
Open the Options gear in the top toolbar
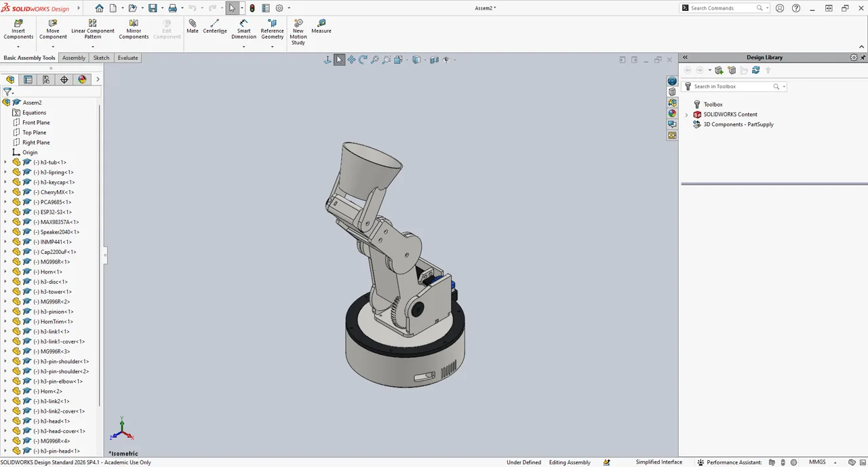point(279,8)
